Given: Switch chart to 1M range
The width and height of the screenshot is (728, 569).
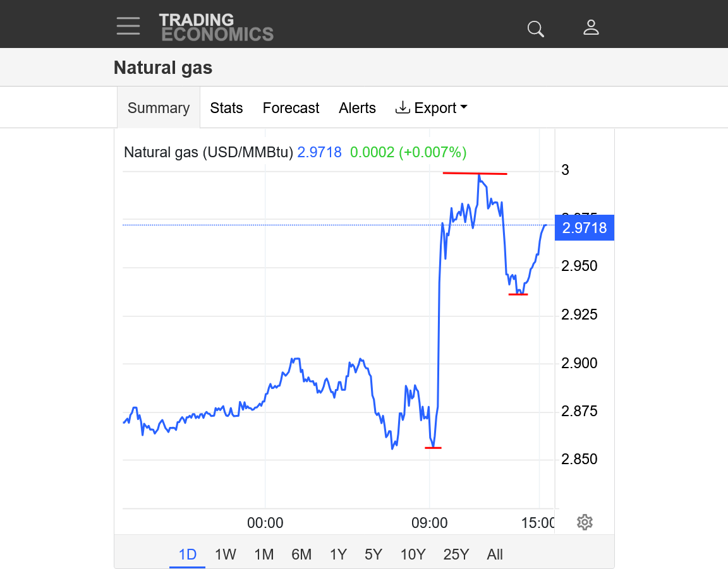Looking at the screenshot, I should (x=264, y=554).
